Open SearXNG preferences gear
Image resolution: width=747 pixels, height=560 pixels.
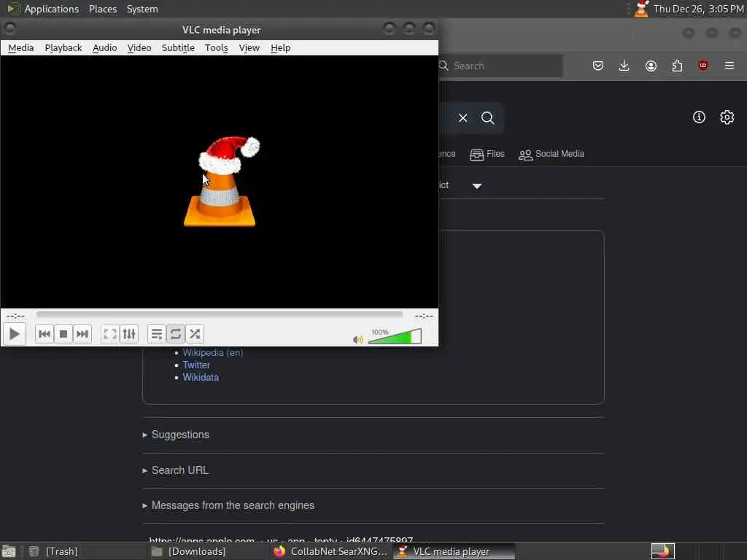tap(727, 117)
